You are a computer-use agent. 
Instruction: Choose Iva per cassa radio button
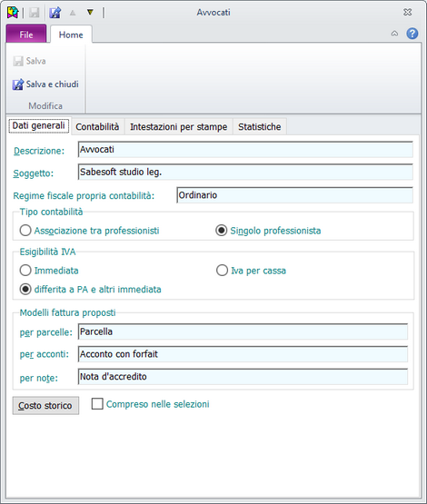251,271
